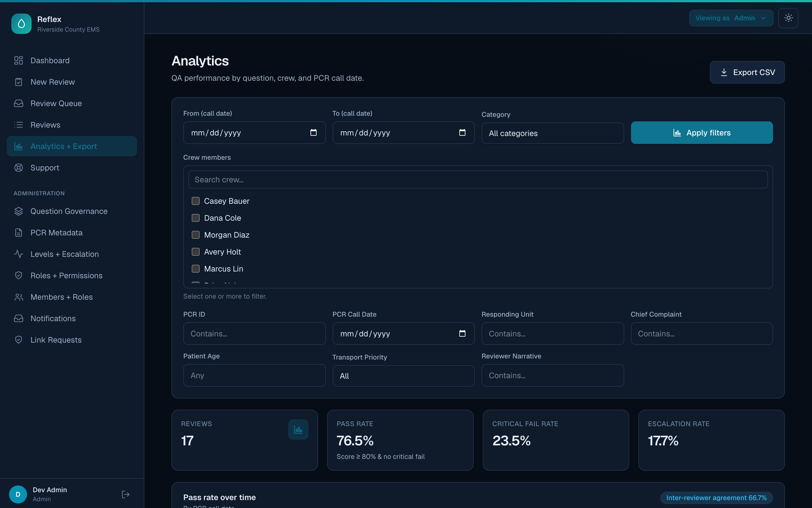Screen dimensions: 812x508
Task: Open calendar picker in To call date field
Action: coord(462,133)
